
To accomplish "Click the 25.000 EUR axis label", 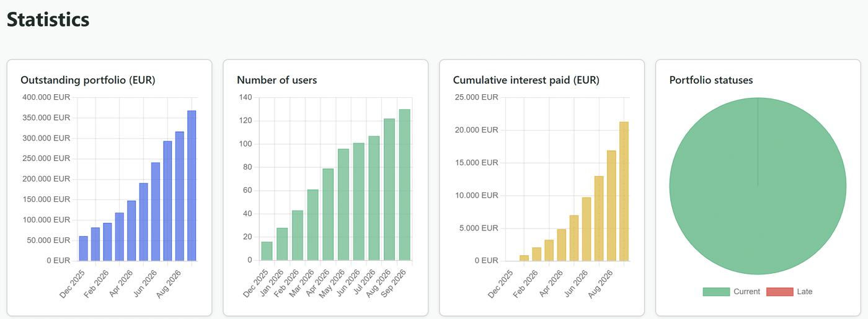I will (476, 97).
